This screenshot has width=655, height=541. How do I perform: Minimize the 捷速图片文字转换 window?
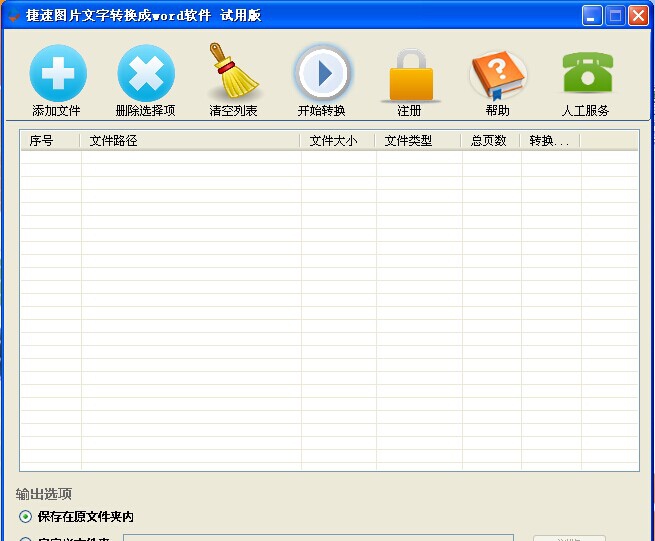point(592,16)
